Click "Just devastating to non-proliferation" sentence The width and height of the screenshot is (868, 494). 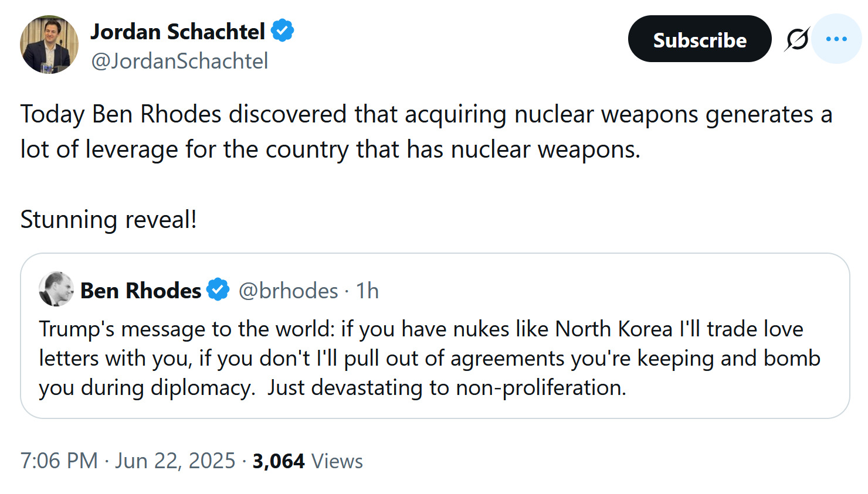pos(447,388)
